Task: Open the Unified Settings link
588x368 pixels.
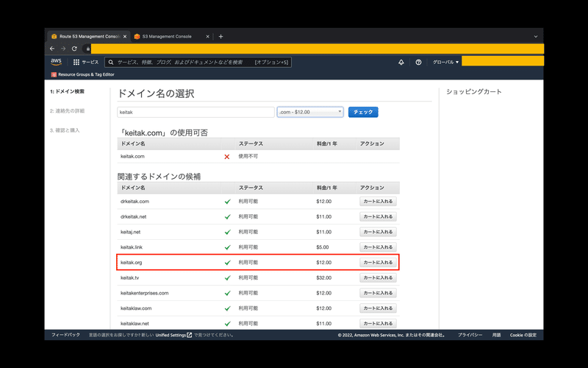Action: [x=171, y=335]
